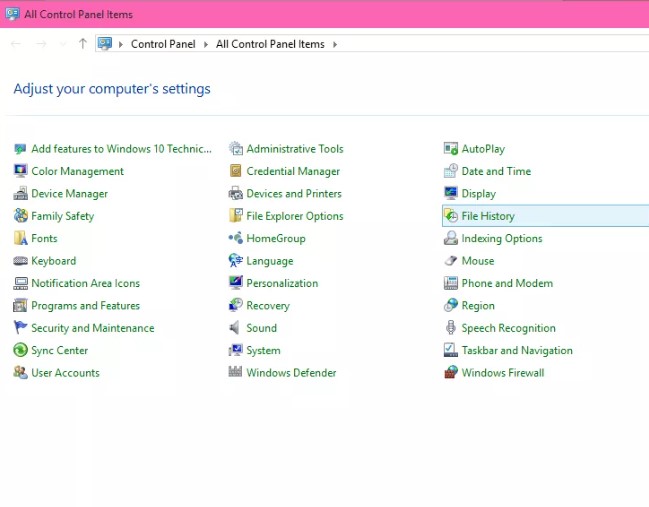The width and height of the screenshot is (649, 507).
Task: Expand the arrow before Control Panel in address bar
Action: [x=121, y=44]
